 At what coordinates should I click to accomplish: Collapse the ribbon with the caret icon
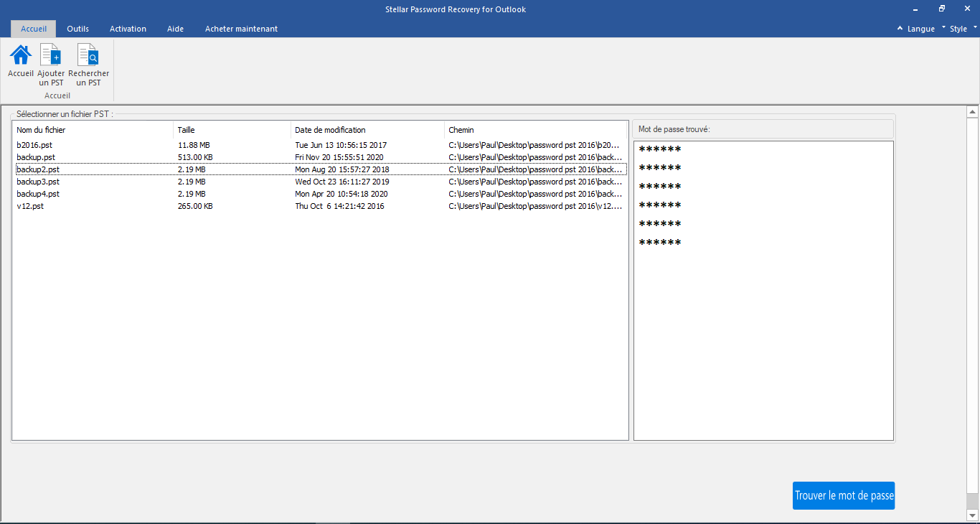click(x=900, y=29)
